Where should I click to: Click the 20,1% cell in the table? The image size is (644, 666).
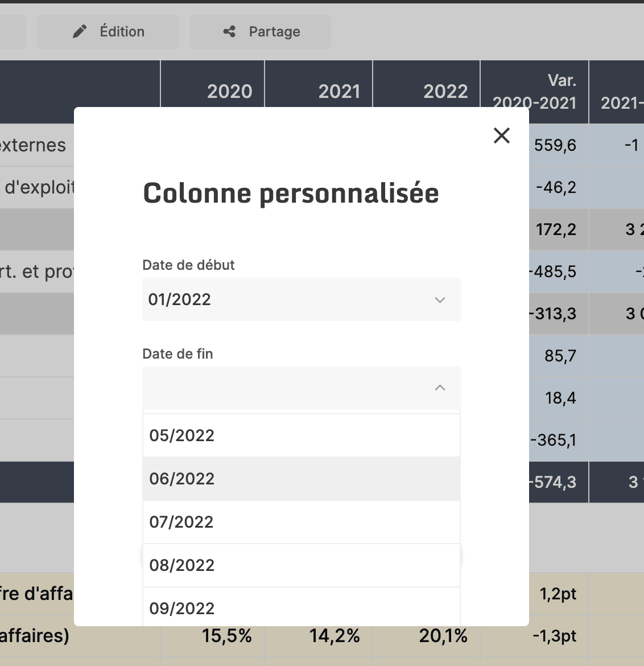(444, 636)
